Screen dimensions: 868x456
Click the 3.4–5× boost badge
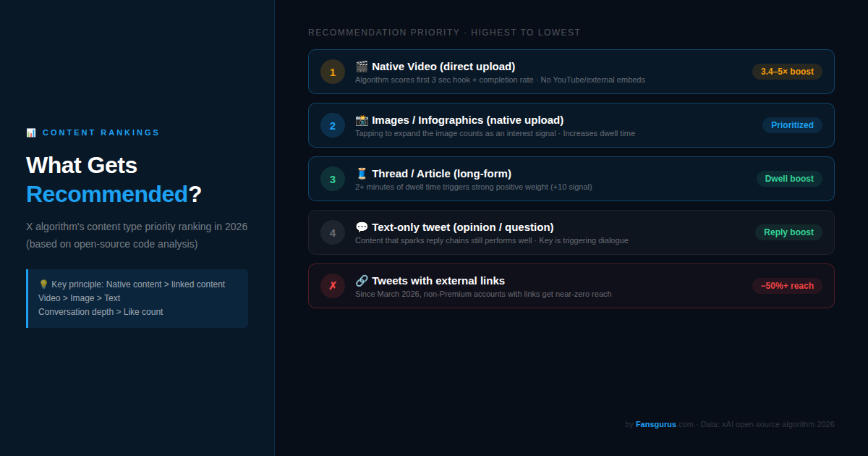[787, 72]
